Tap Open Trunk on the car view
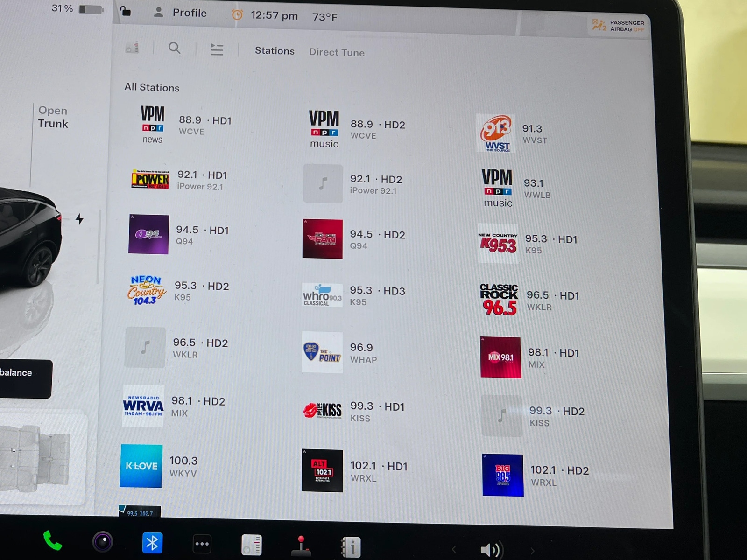The width and height of the screenshot is (747, 560). [53, 117]
